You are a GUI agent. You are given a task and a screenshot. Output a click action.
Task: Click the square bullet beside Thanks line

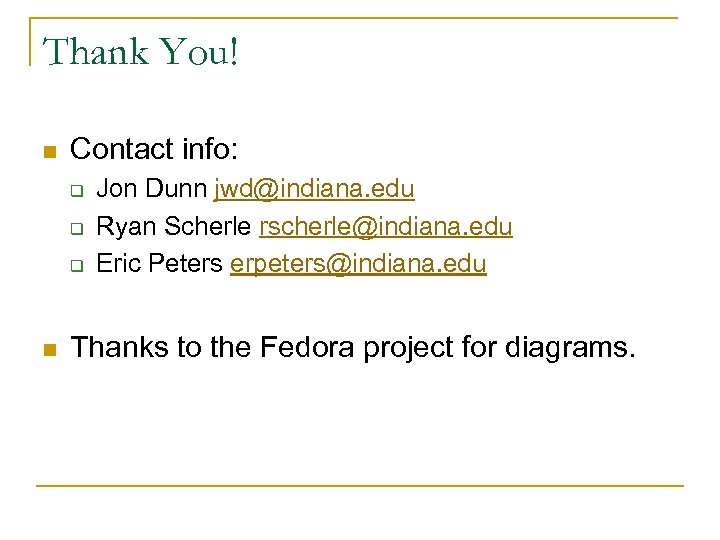pos(47,349)
